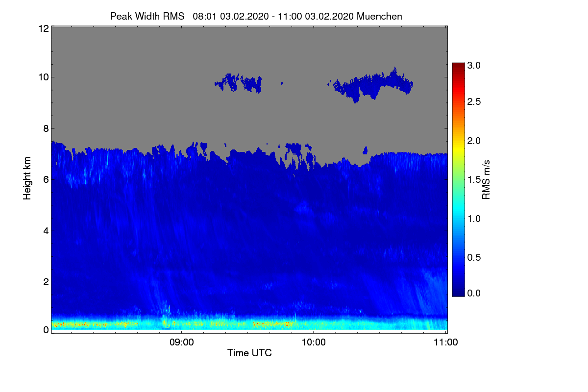Click the colorbar value '3.0'

(473, 65)
